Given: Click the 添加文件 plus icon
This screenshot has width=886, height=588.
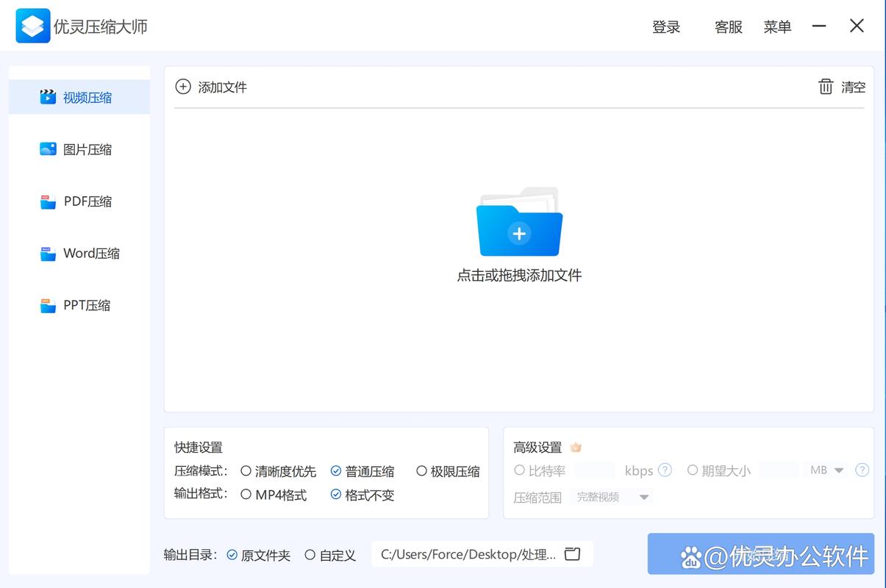Looking at the screenshot, I should tap(183, 87).
